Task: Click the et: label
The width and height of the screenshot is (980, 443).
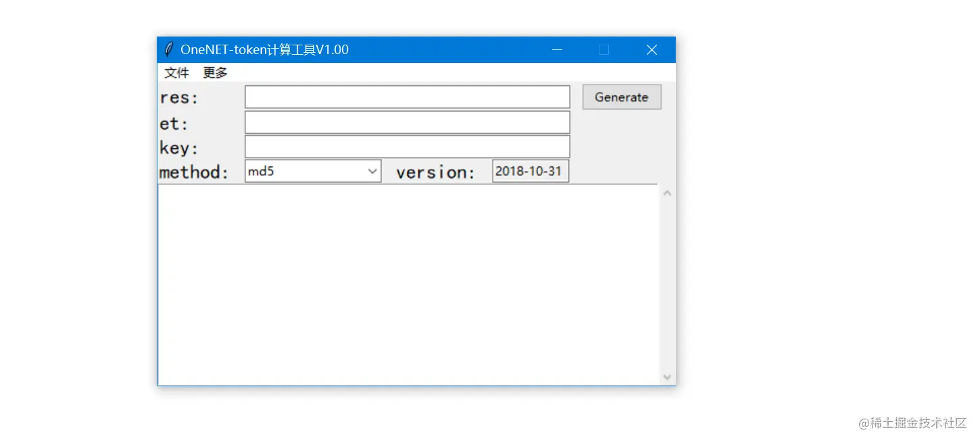Action: 174,124
